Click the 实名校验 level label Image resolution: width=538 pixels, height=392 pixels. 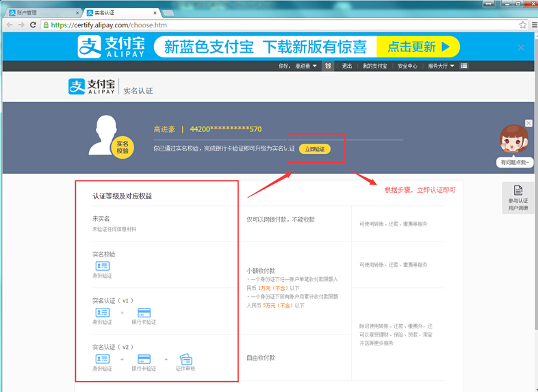(x=103, y=254)
